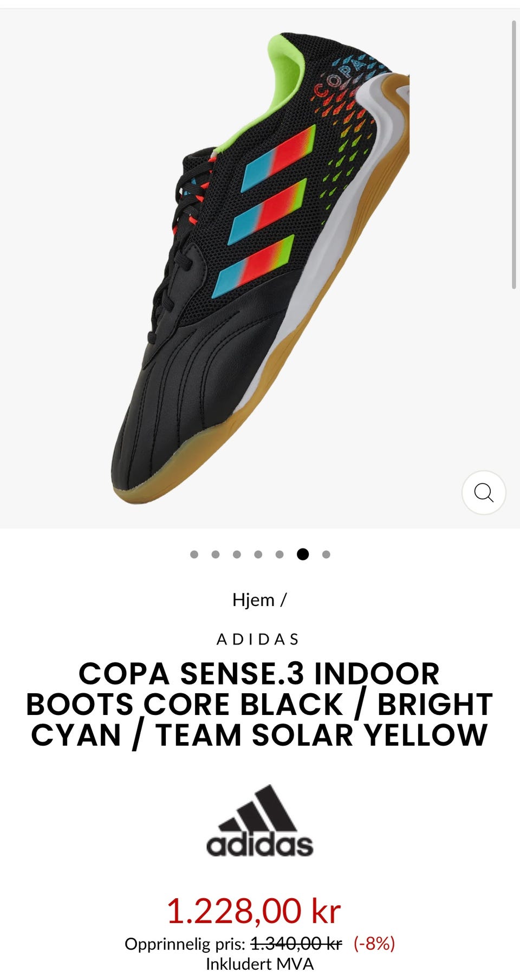Click the crossed-out 1.340,00 kr price
This screenshot has height=980, width=520.
296,944
